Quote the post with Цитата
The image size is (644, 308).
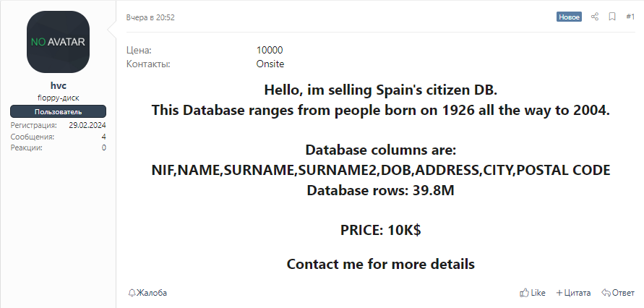(x=573, y=293)
